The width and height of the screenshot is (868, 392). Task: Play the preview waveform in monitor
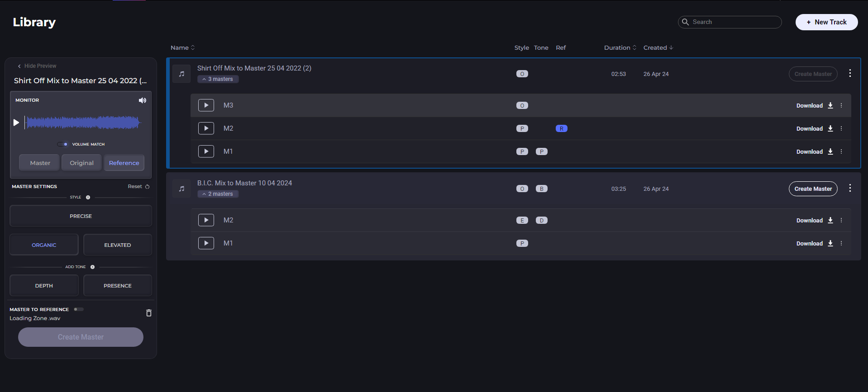16,123
